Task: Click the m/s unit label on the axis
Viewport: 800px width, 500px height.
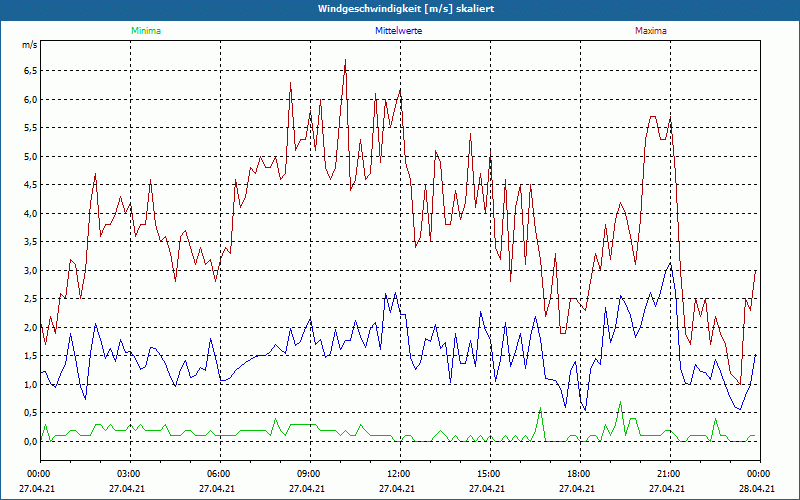Action: tap(30, 45)
